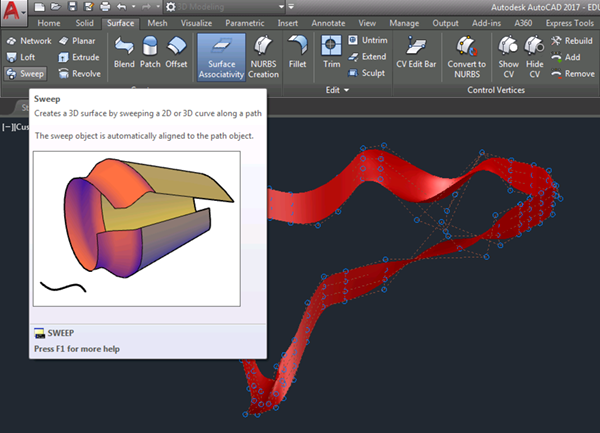Click the Loft surface tool
The image size is (600, 433).
(22, 57)
